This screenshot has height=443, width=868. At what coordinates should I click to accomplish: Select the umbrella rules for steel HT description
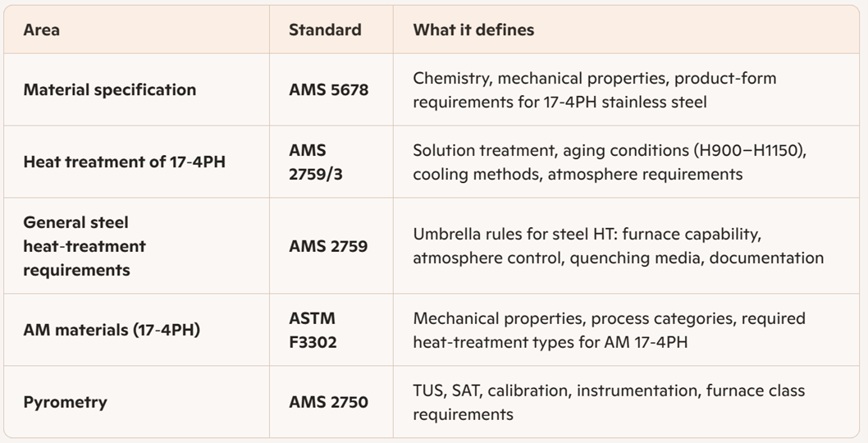click(x=619, y=246)
